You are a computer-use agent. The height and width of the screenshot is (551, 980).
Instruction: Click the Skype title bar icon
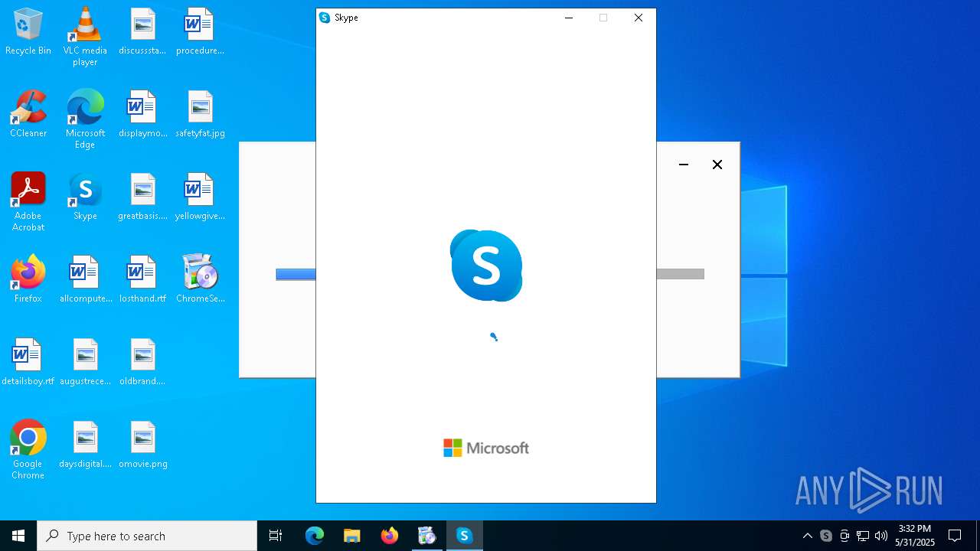click(325, 18)
